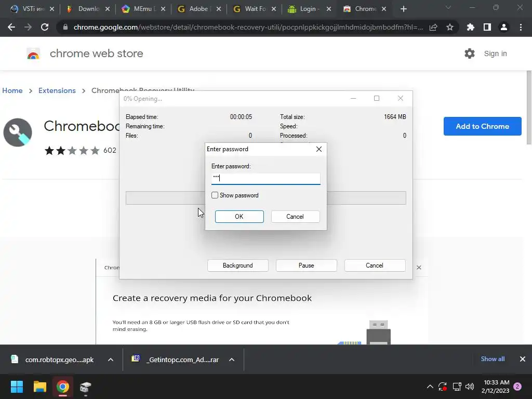This screenshot has height=399, width=532.
Task: Click the Chromebook Recovery Utility wrench icon
Action: click(x=18, y=132)
